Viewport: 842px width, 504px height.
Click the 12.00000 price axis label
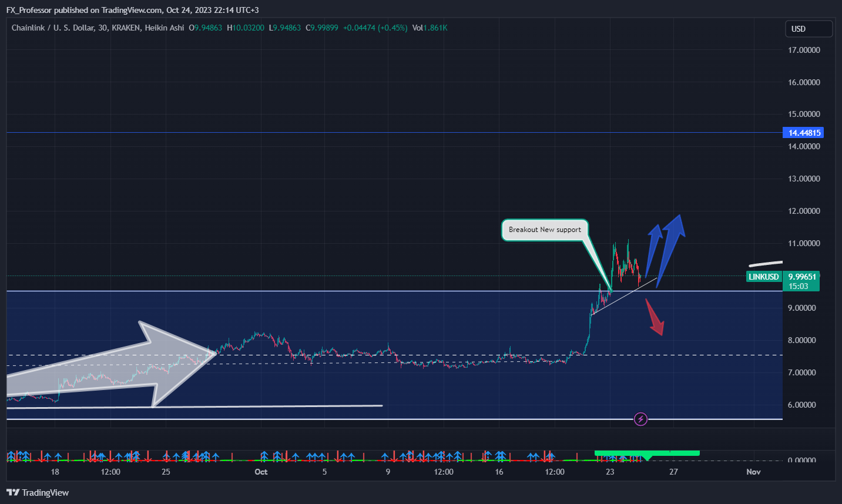[x=804, y=211]
